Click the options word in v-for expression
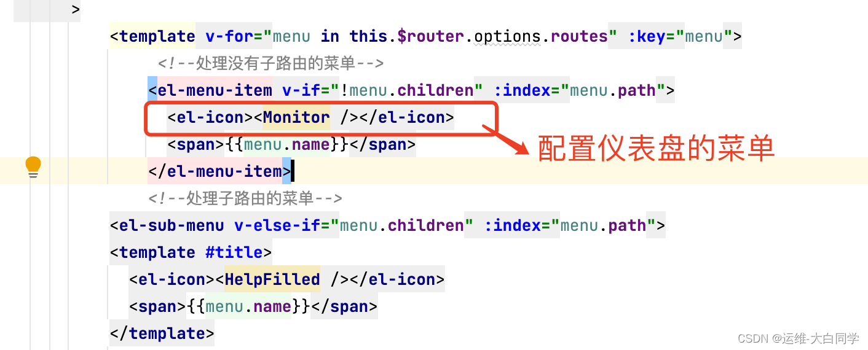The height and width of the screenshot is (350, 868). [507, 36]
